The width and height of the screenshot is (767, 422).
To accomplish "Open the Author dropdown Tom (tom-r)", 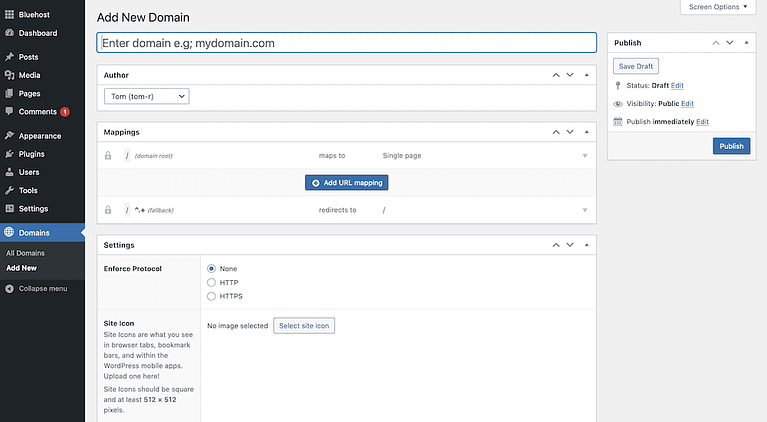I will (x=147, y=96).
